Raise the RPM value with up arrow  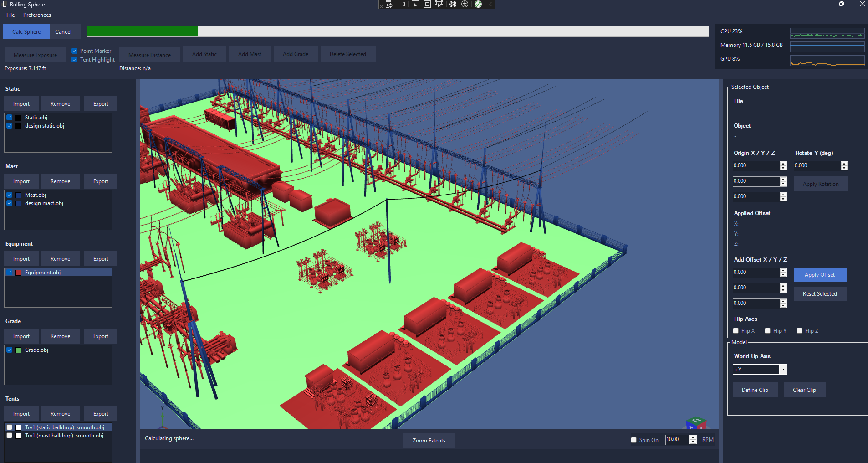(x=693, y=437)
